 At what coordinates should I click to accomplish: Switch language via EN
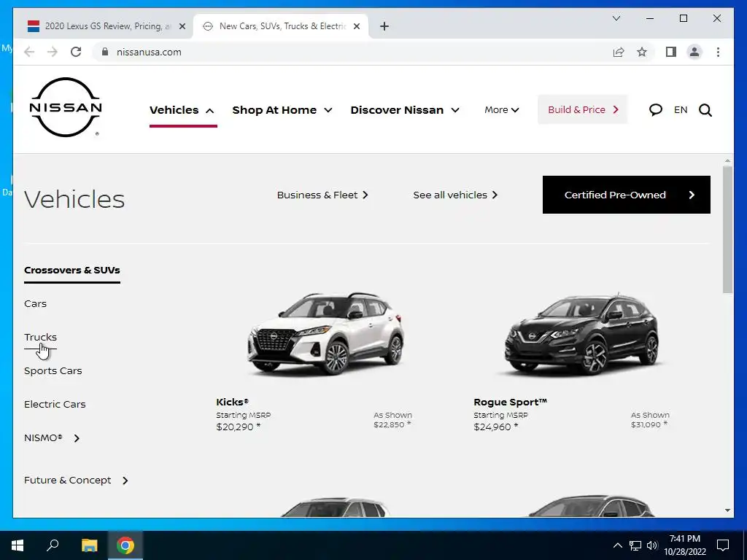681,110
